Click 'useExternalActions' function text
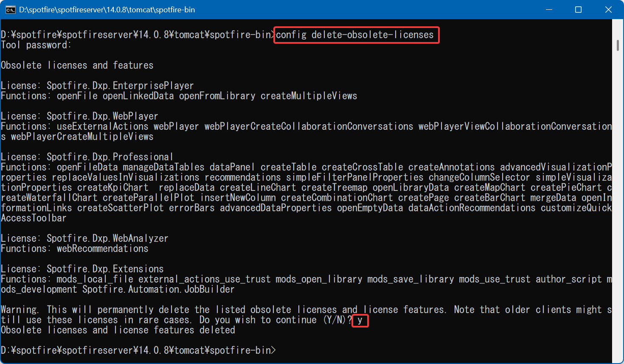Screen dimensions: 624x364 pyautogui.click(x=103, y=126)
